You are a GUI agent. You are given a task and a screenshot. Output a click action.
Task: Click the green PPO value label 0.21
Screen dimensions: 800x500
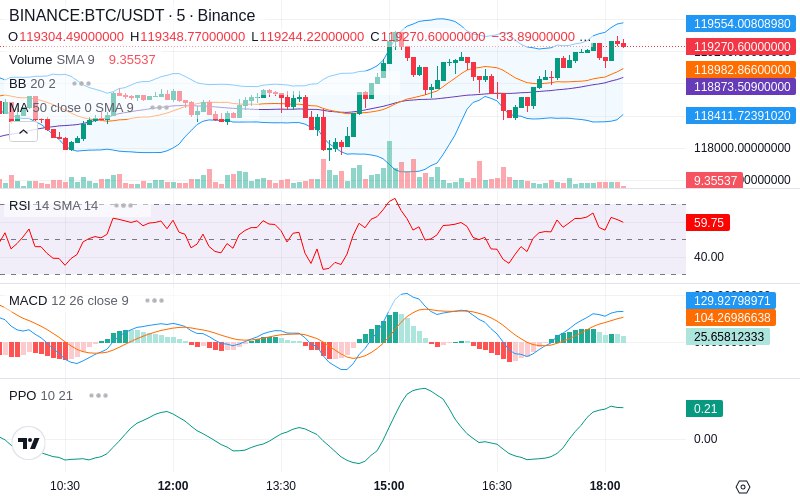point(704,408)
